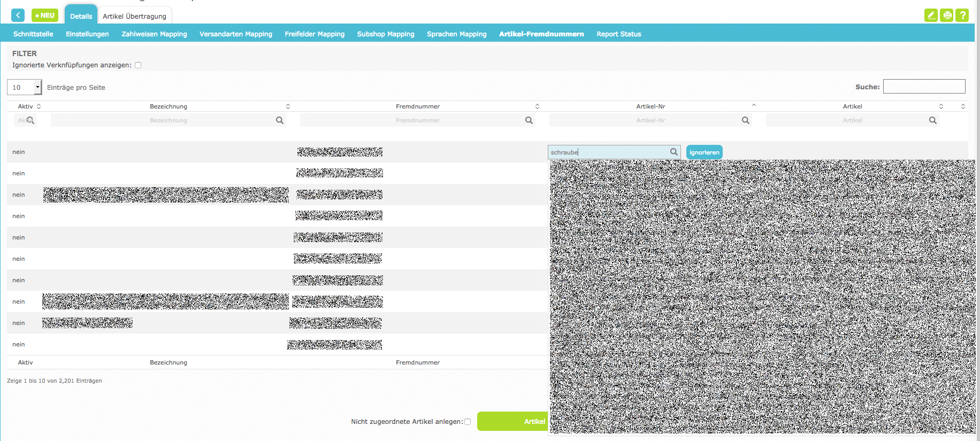The image size is (980, 441).
Task: Click magnifier icon in Bezeichnung filter
Action: click(x=279, y=120)
